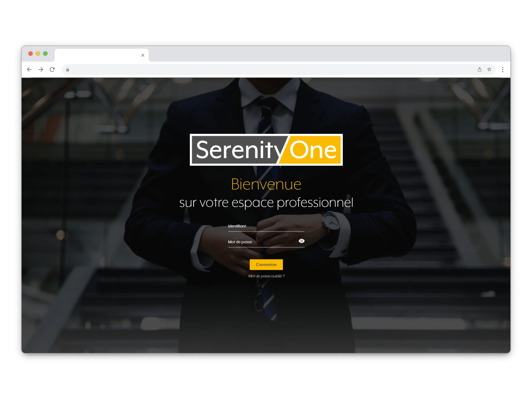Click the Connexion button
This screenshot has height=399, width=532.
pyautogui.click(x=265, y=264)
